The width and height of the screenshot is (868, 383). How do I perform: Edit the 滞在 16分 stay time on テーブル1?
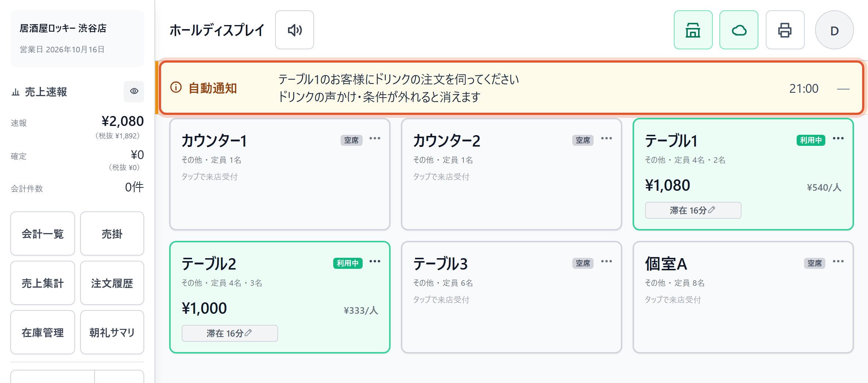(x=693, y=210)
